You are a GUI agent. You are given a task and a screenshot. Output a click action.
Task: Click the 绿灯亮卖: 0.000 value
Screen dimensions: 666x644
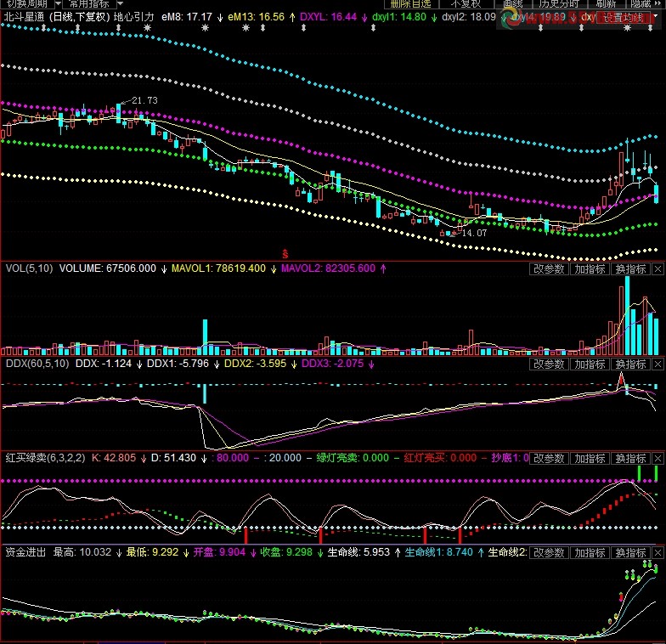[353, 458]
